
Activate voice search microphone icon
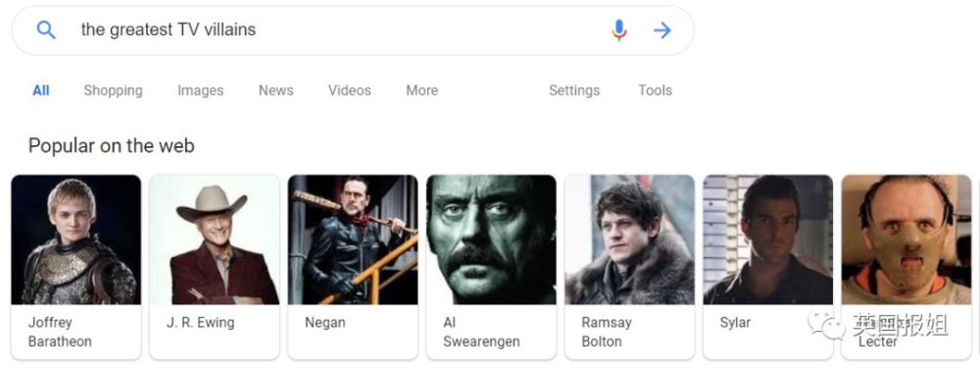618,29
